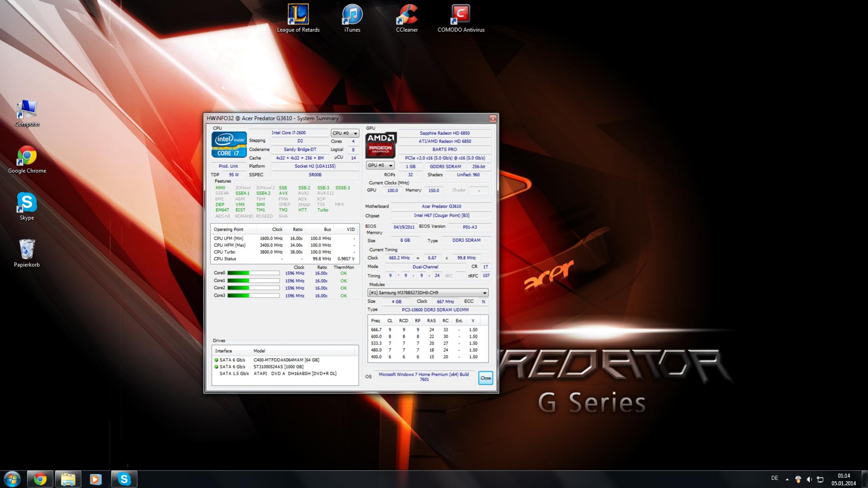Click the 665.2 MHz memory clock field

[x=399, y=258]
